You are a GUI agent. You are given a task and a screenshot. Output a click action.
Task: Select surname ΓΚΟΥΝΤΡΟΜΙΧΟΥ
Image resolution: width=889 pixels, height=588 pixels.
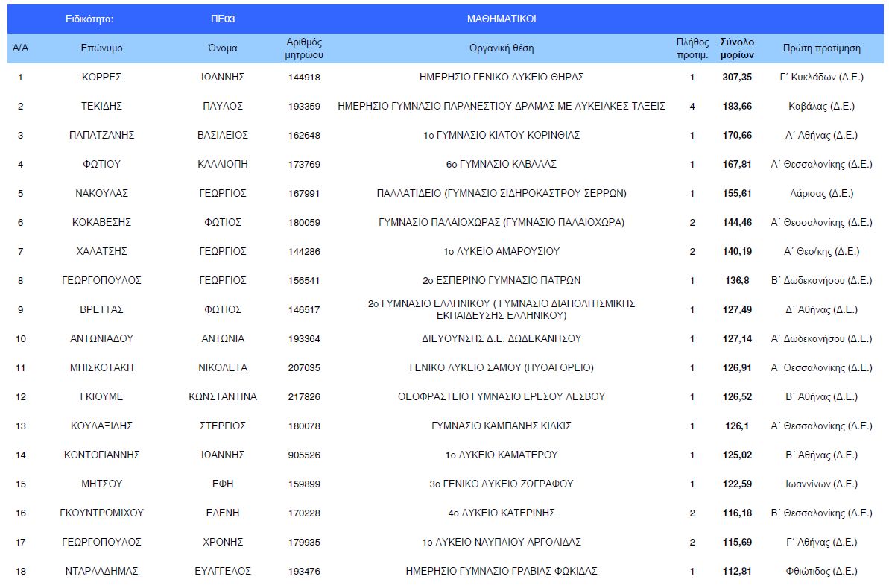coord(101,513)
